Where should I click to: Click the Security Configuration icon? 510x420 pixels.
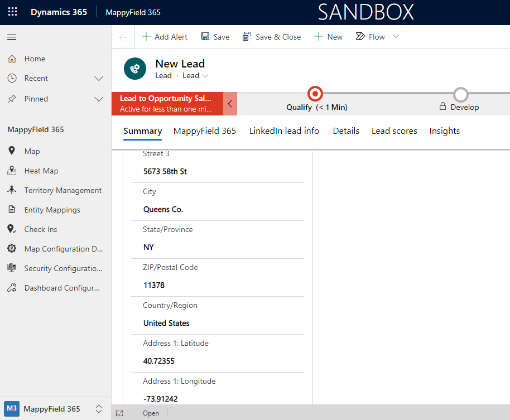[x=12, y=268]
